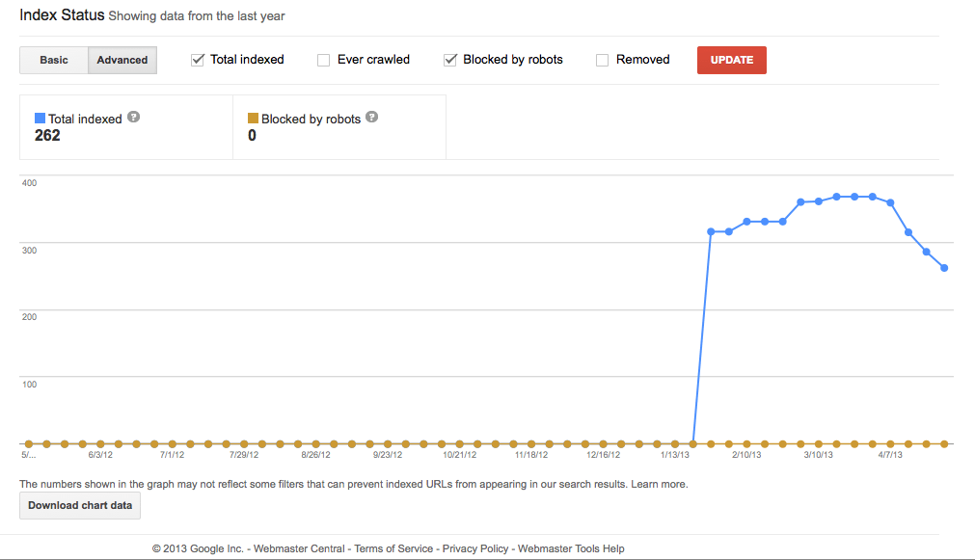Click the 0 Blocked by robots summary card
This screenshot has width=975, height=560.
pos(339,127)
